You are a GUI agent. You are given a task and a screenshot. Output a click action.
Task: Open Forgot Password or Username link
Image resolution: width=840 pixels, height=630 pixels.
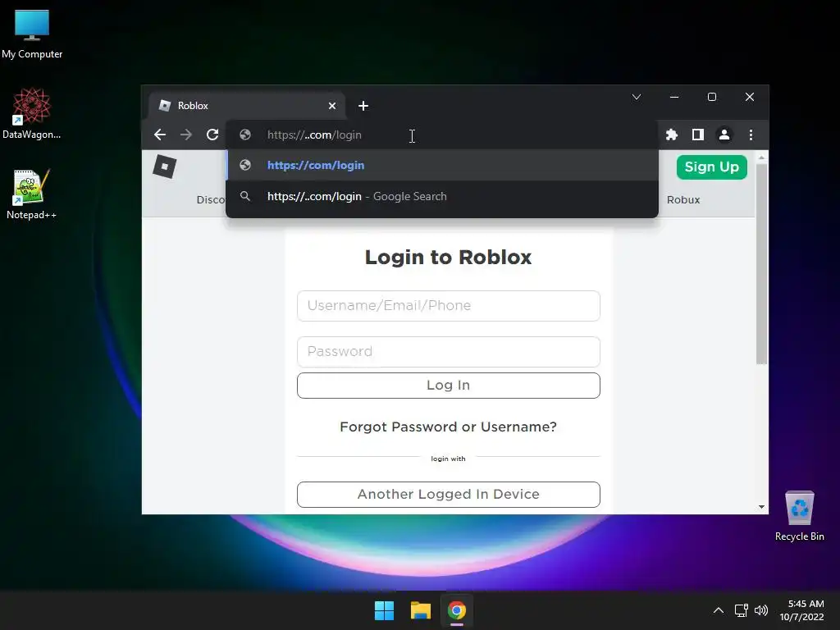449,427
